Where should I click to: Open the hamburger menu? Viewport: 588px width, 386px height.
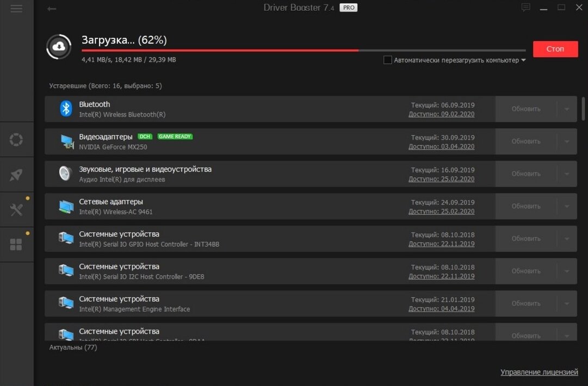coord(16,8)
